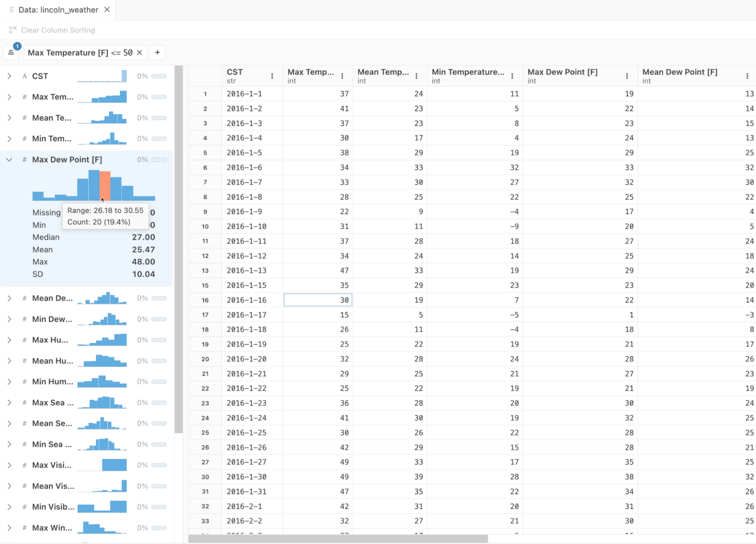Open Mean Dew Point column options menu
The height and width of the screenshot is (544, 756).
pos(747,76)
